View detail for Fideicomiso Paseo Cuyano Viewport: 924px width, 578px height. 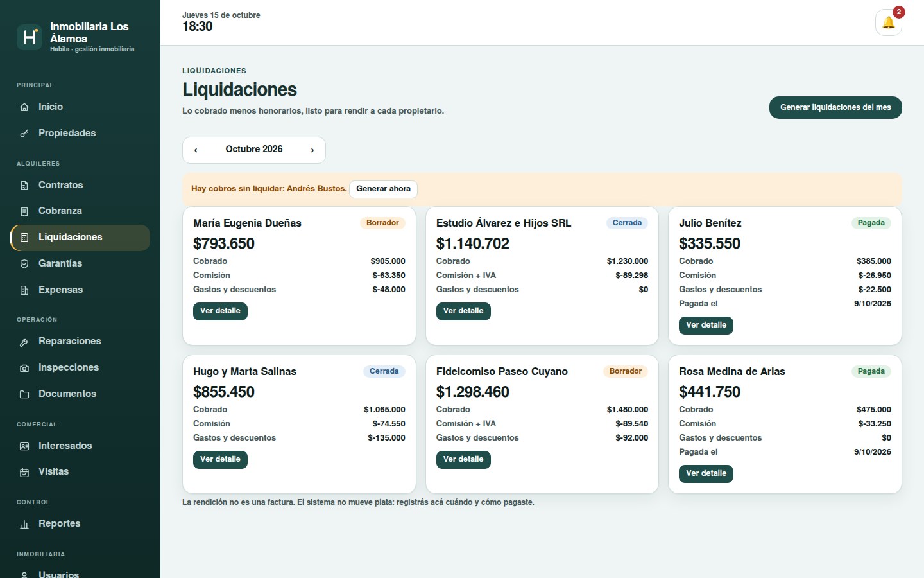click(463, 459)
